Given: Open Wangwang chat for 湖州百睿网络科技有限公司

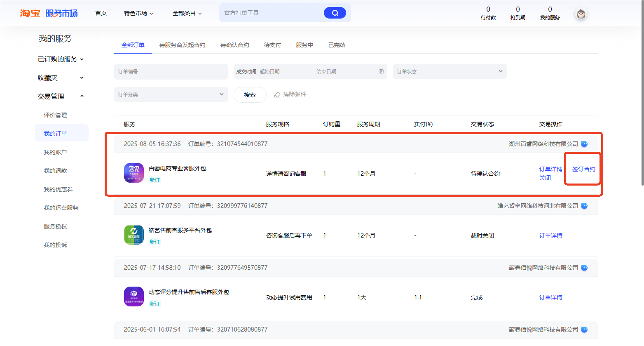Looking at the screenshot, I should 584,144.
